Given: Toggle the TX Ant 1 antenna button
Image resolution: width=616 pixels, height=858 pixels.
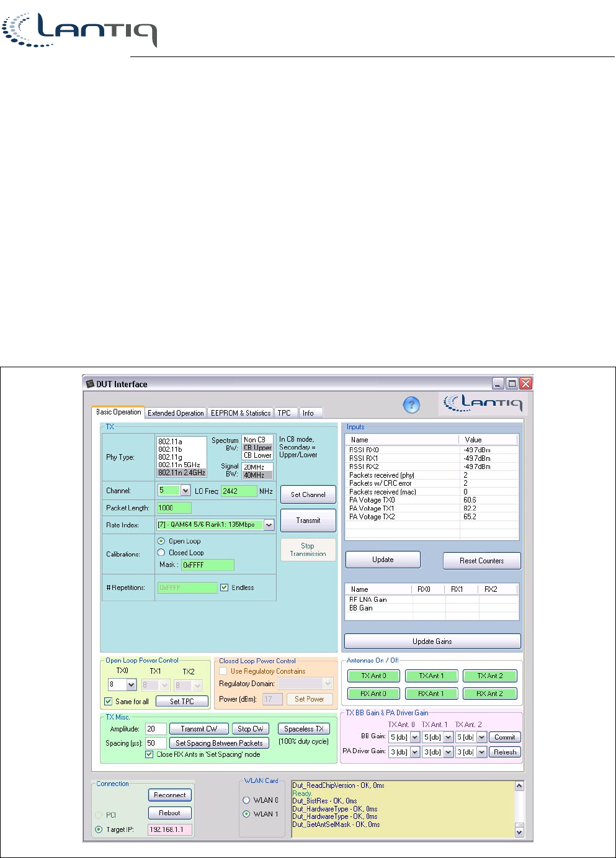Looking at the screenshot, I should point(432,676).
